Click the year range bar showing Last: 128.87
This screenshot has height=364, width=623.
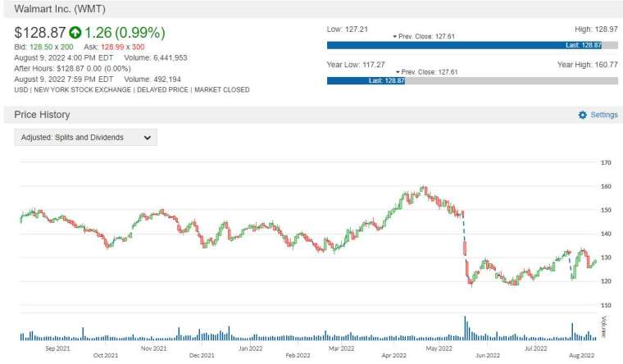(472, 80)
